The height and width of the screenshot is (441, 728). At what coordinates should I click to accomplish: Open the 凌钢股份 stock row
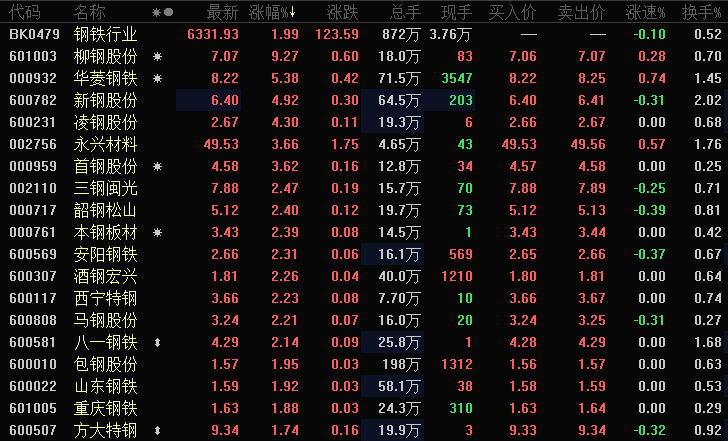364,123
